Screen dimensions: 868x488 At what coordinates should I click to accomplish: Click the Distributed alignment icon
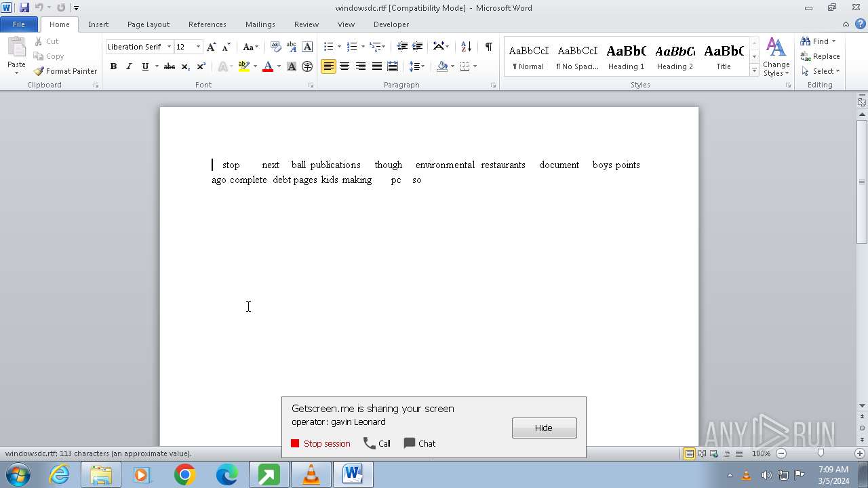pyautogui.click(x=392, y=66)
